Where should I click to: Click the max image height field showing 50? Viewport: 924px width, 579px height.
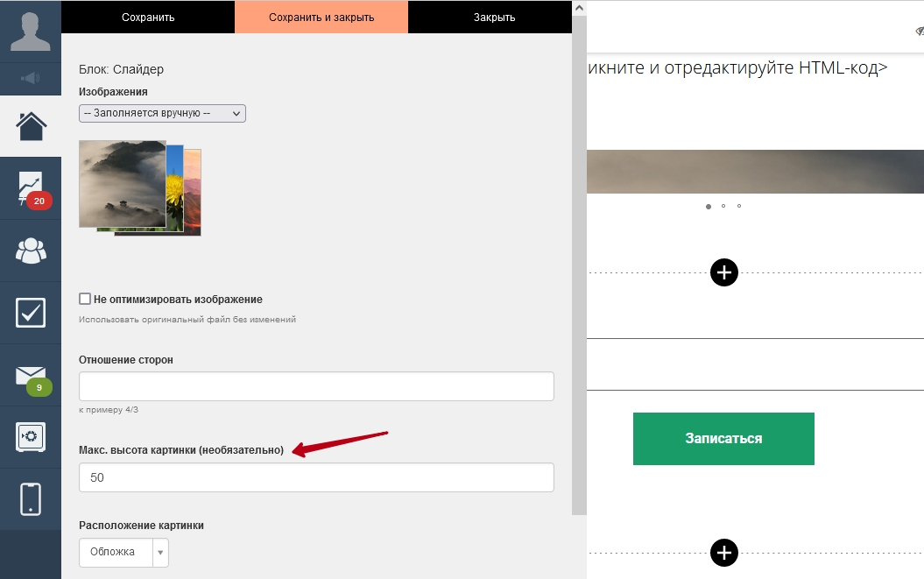(x=316, y=477)
